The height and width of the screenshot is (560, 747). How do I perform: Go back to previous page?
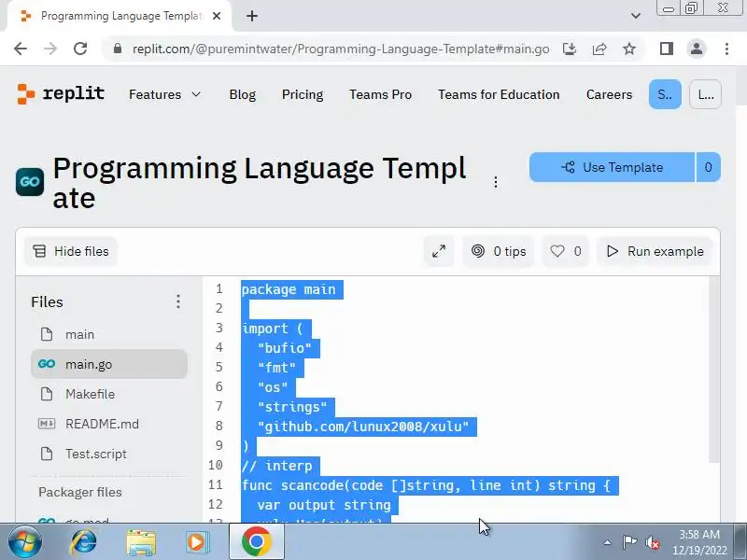(x=21, y=49)
